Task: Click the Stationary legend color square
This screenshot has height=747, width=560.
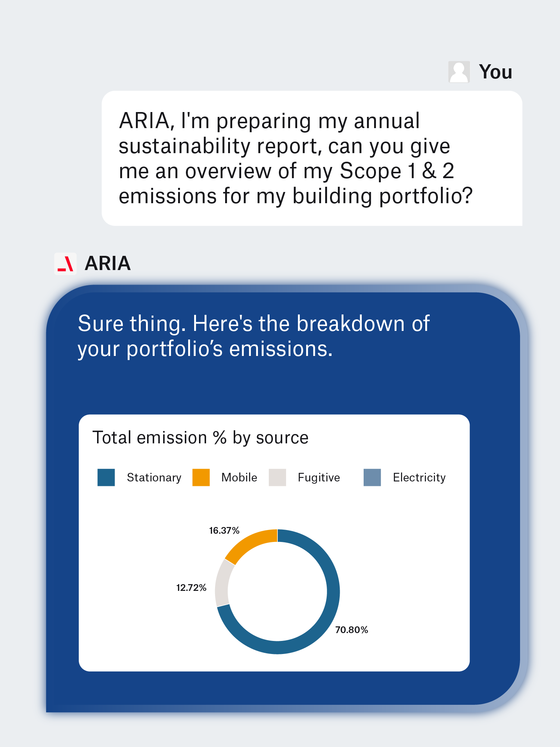Action: [106, 477]
